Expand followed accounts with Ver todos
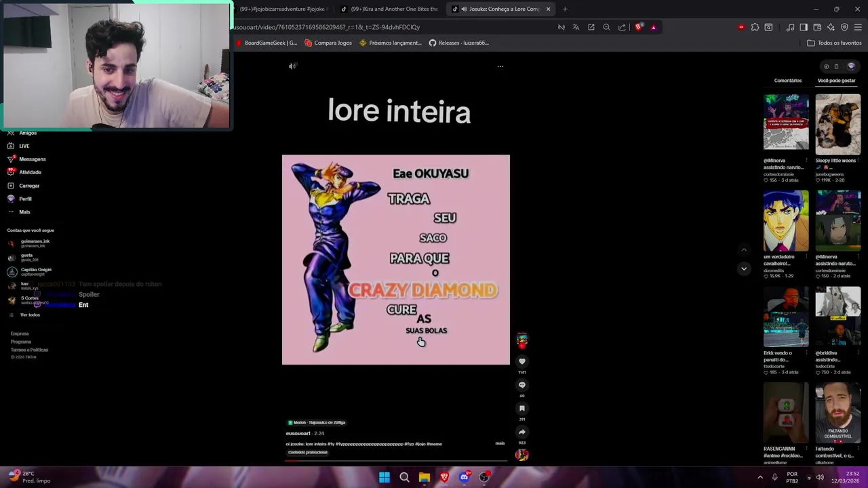Image resolution: width=868 pixels, height=488 pixels. point(24,315)
